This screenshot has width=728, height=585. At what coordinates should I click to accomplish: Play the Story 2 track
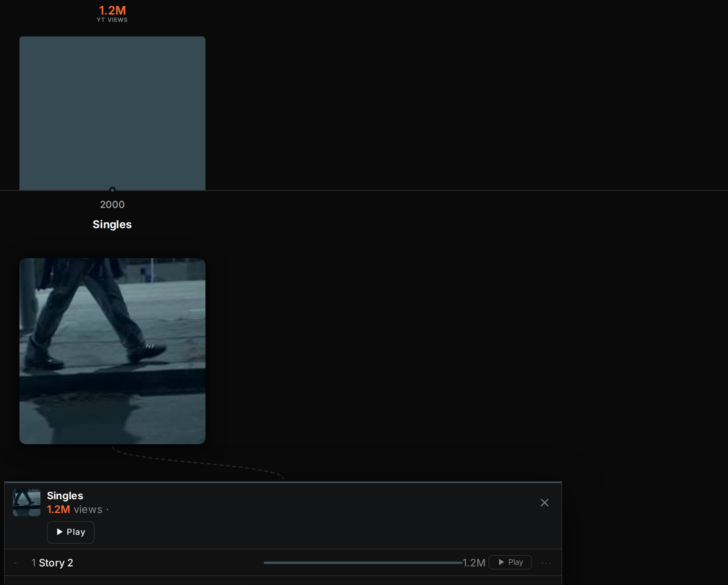(510, 562)
